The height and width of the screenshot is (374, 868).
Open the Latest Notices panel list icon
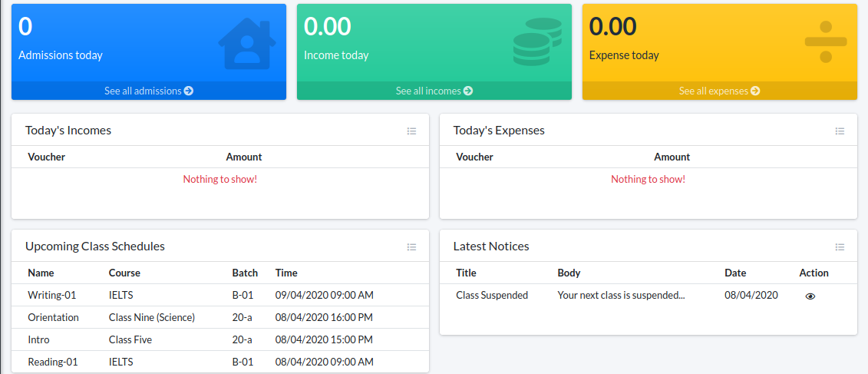840,247
